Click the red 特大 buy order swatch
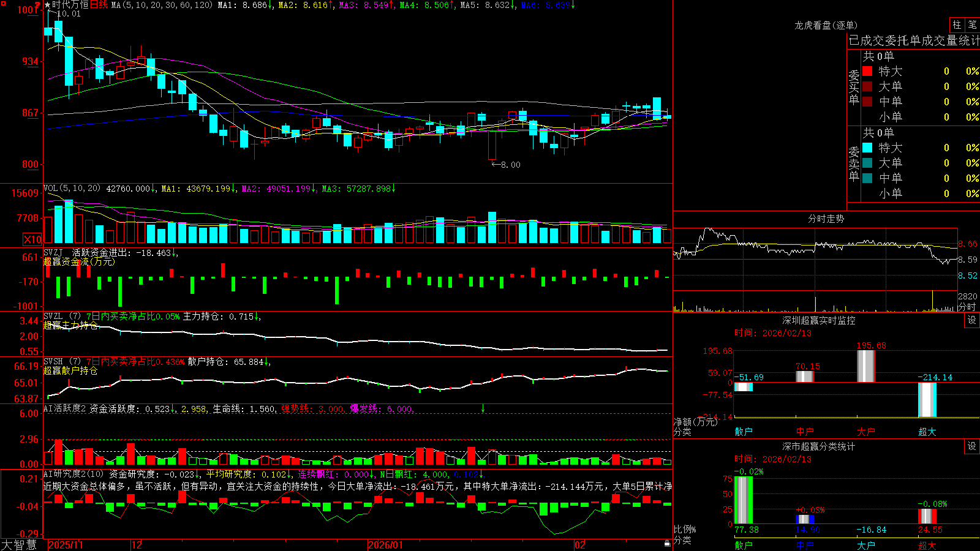The height and width of the screenshot is (551, 980). point(867,71)
